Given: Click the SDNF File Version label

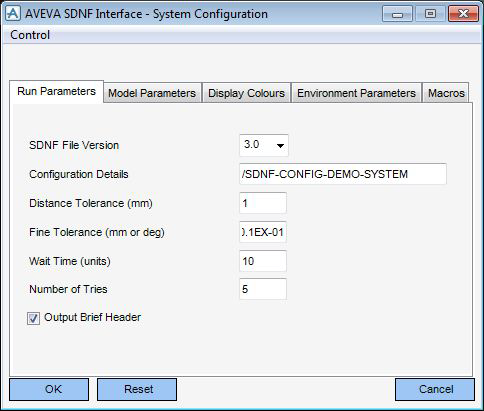Looking at the screenshot, I should pyautogui.click(x=74, y=145).
